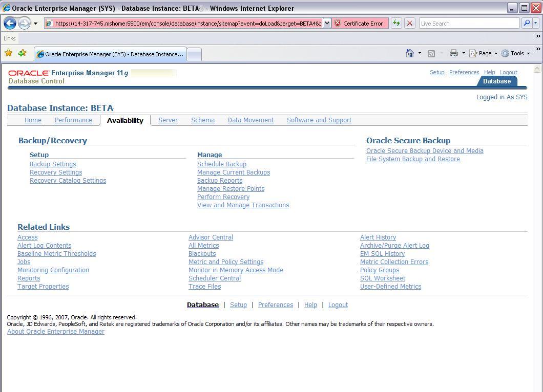Click the Print printer icon
The width and height of the screenshot is (543, 392).
[x=453, y=53]
